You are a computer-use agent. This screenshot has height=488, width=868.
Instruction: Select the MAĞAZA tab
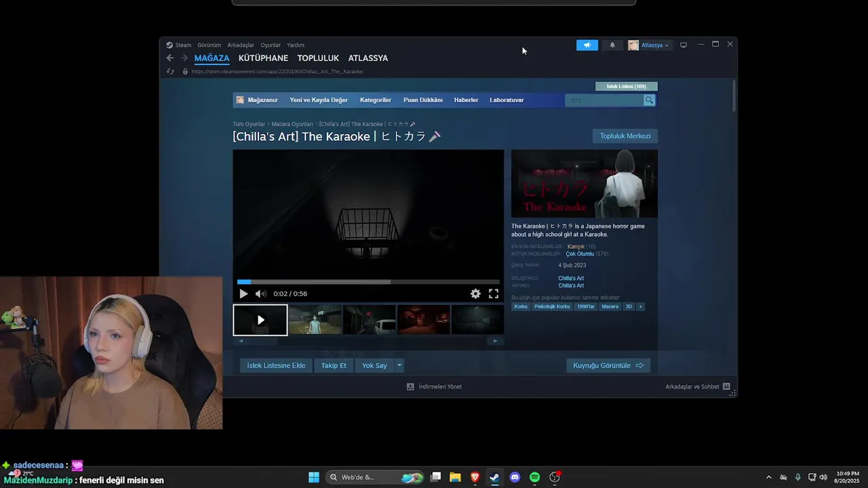[212, 58]
